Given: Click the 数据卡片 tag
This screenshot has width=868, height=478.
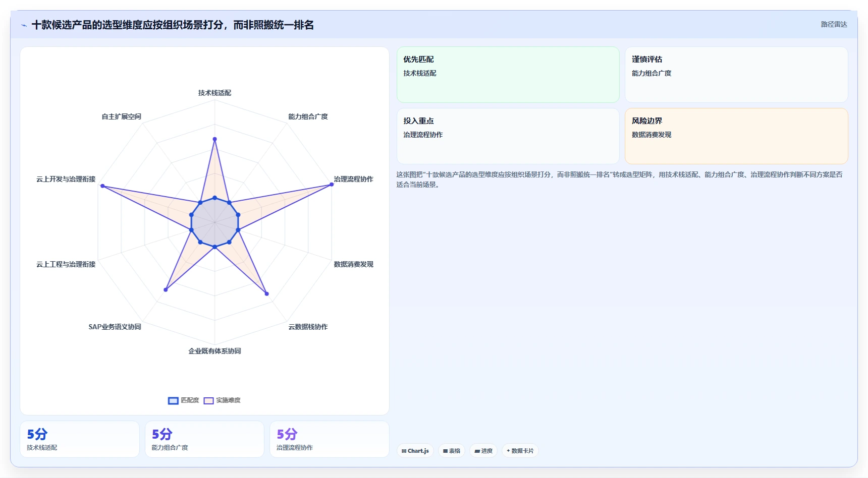Looking at the screenshot, I should (520, 451).
